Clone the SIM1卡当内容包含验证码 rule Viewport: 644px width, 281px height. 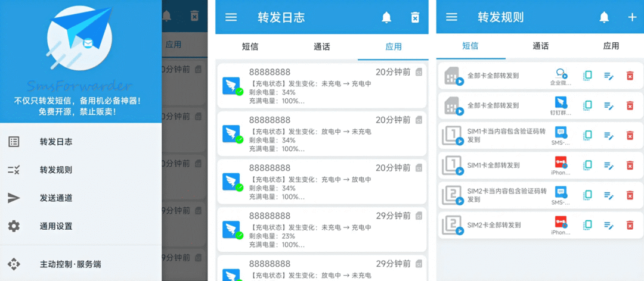pyautogui.click(x=588, y=135)
